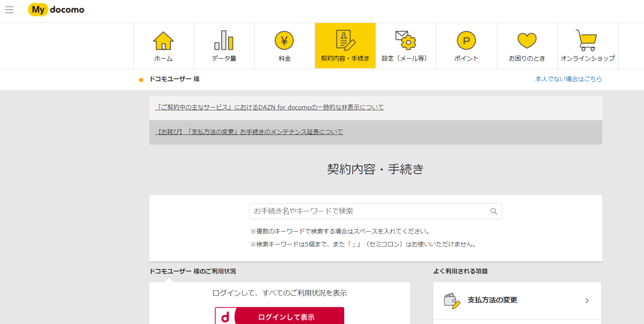
Task: Click ログインして、すべてのご利用状況を表示 text
Action: [280, 293]
